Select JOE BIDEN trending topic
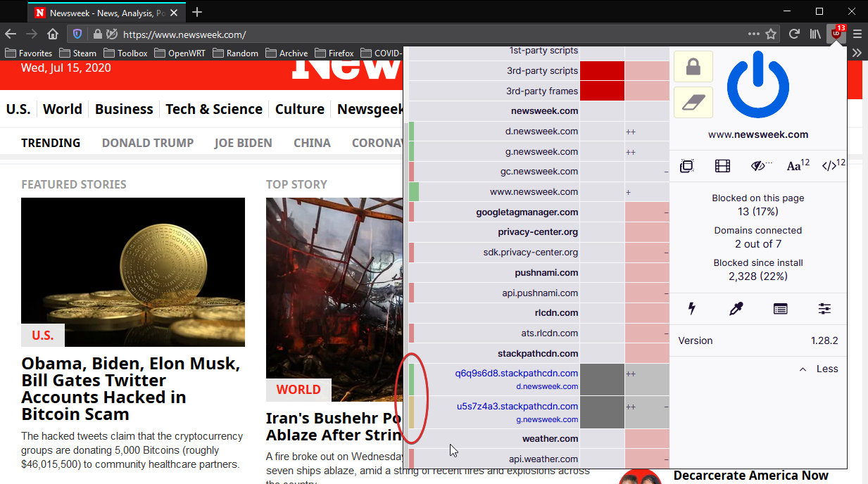 [x=243, y=143]
